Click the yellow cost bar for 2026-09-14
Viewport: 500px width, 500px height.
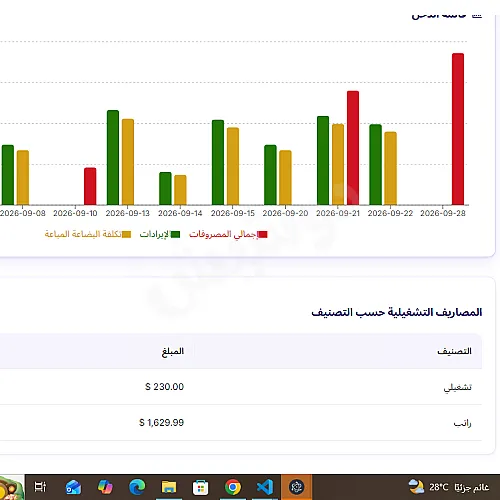coord(180,190)
